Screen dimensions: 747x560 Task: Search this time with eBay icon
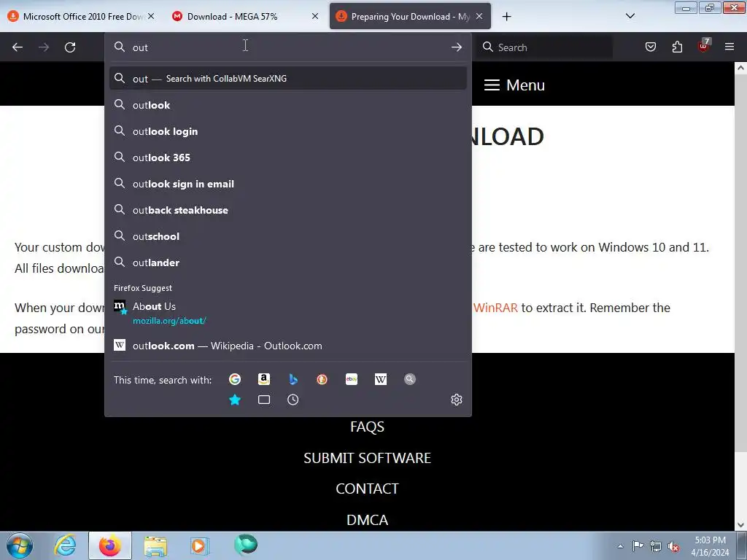pos(352,379)
